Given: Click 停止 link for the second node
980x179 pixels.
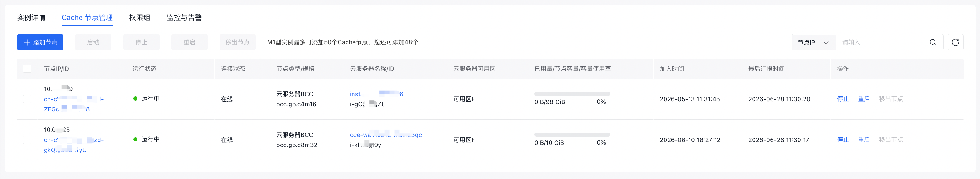Looking at the screenshot, I should coord(843,139).
